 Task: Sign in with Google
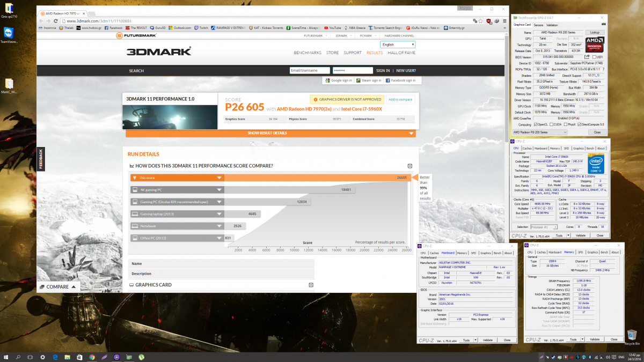[339, 80]
